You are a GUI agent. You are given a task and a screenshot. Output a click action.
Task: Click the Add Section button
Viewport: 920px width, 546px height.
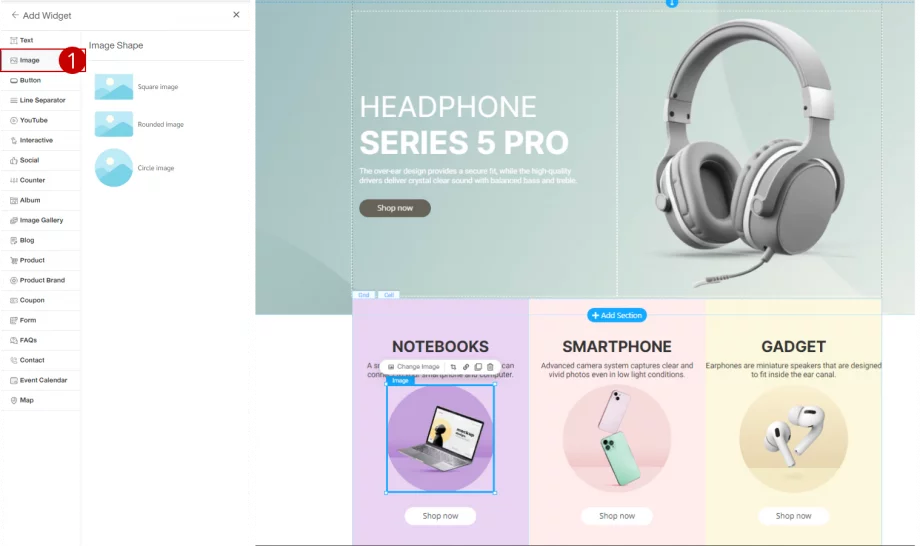[617, 316]
